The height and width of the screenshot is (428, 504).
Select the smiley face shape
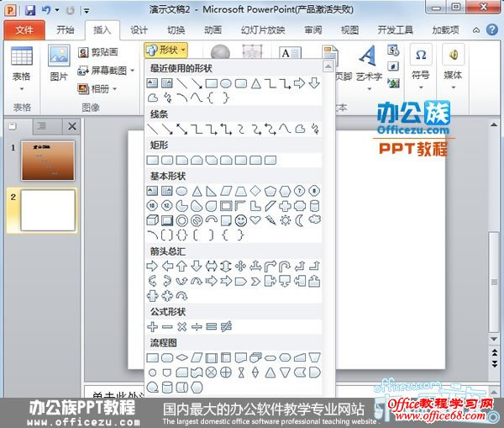[x=241, y=220]
